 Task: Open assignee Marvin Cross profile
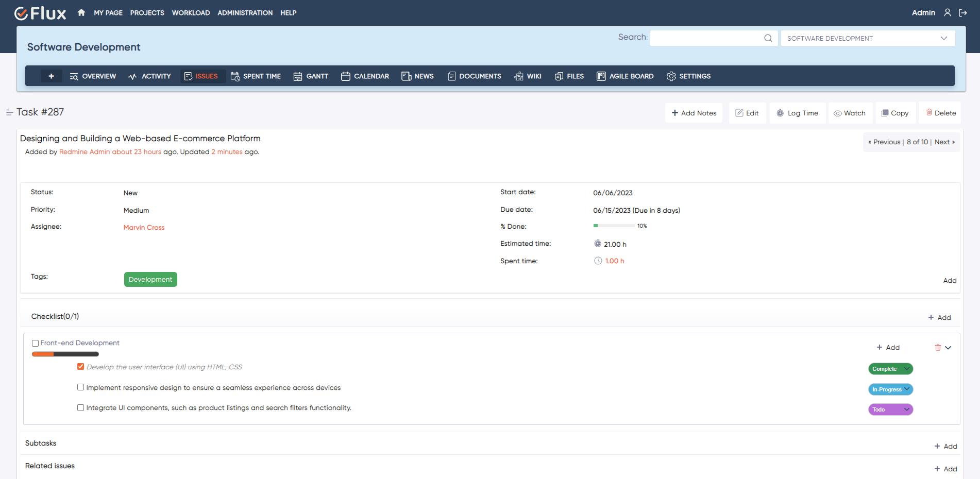click(144, 227)
